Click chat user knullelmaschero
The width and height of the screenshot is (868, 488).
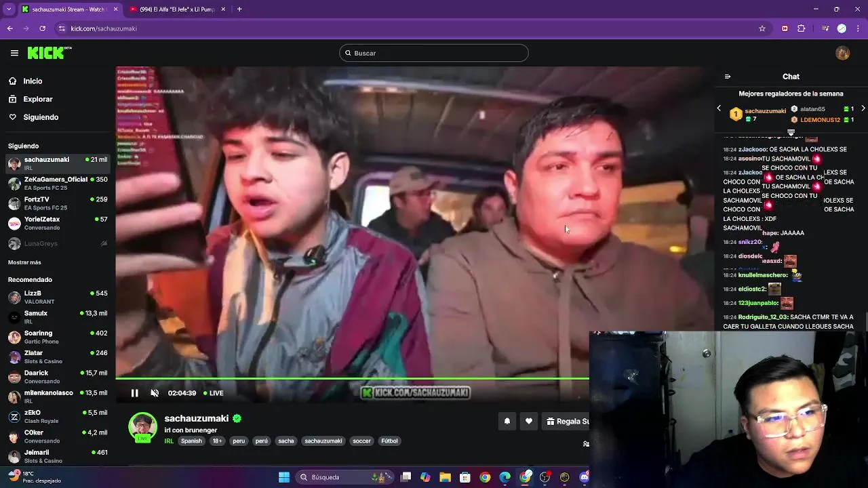(x=763, y=275)
